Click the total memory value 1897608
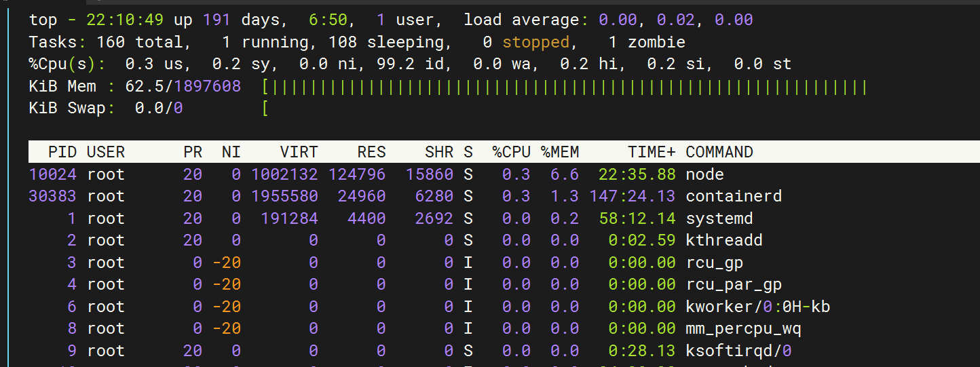 click(x=208, y=87)
